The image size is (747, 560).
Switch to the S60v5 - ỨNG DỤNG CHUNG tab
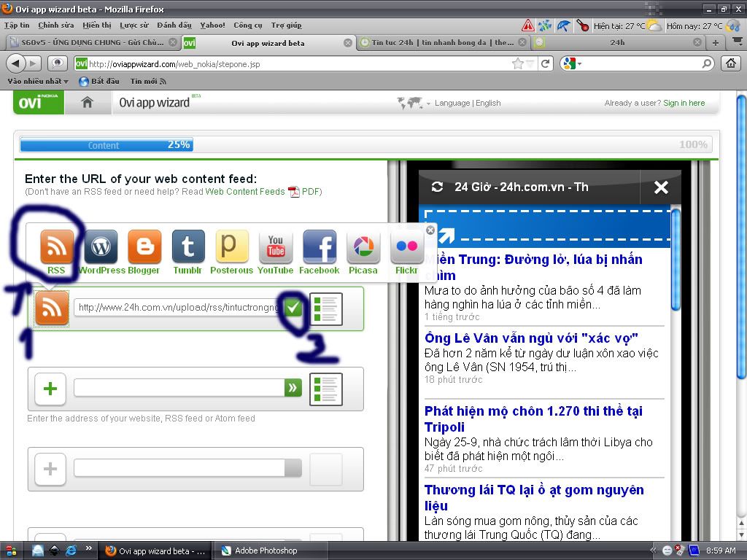(x=93, y=42)
